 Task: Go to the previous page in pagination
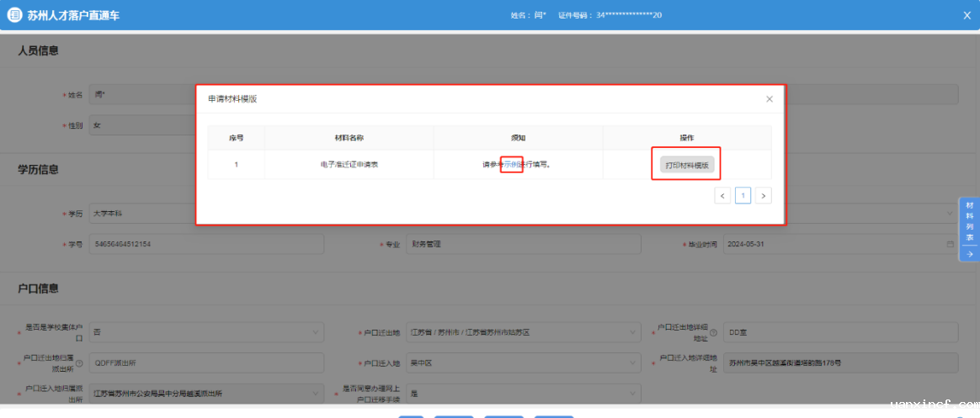point(722,196)
